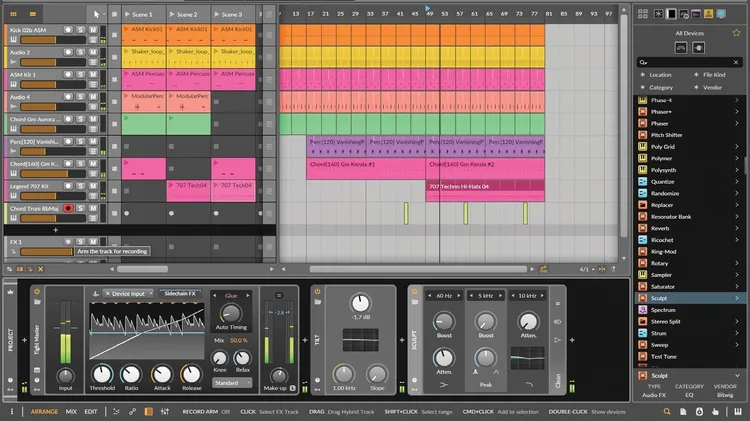Open the Device Input source dropdown
Viewport: 750px width, 421px height.
tap(128, 294)
